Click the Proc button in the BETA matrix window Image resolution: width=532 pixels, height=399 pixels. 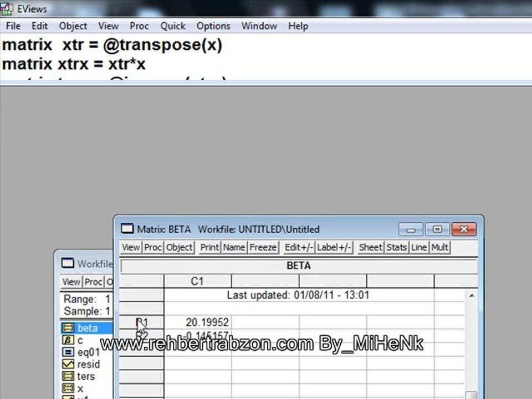coord(153,247)
